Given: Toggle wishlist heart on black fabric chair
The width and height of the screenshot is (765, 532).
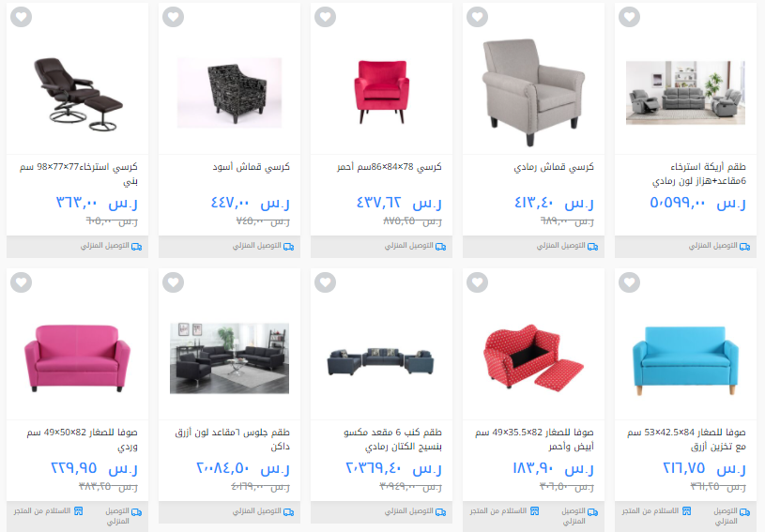Looking at the screenshot, I should tap(174, 17).
